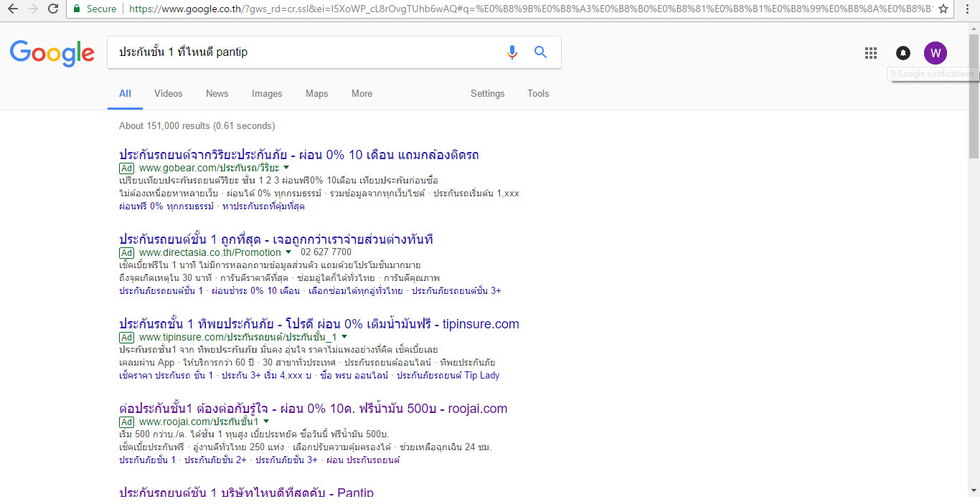Click the เช็คราคา ประกันรถ ชั้น 1 sitelink
This screenshot has height=504, width=980.
click(x=166, y=376)
